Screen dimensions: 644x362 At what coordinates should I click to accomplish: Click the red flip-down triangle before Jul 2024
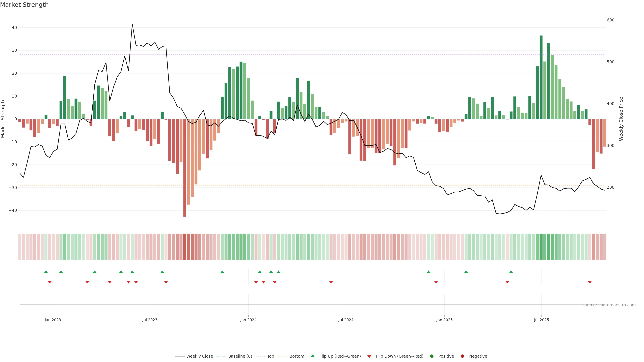[x=331, y=282]
